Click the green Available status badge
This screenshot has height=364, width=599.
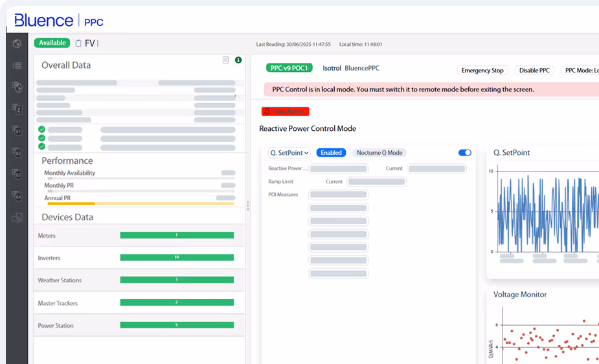point(52,43)
